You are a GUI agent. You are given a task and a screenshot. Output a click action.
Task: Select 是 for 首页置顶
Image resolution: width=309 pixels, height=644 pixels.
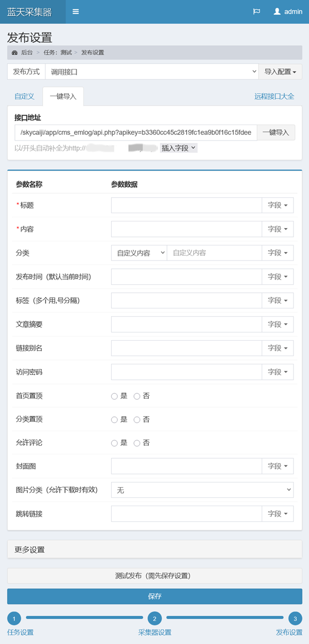pyautogui.click(x=114, y=396)
